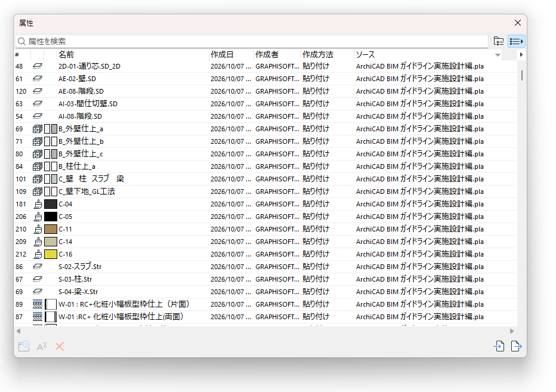
Task: Click layer icon of S-04-梁-X.Str
Action: pyautogui.click(x=38, y=292)
